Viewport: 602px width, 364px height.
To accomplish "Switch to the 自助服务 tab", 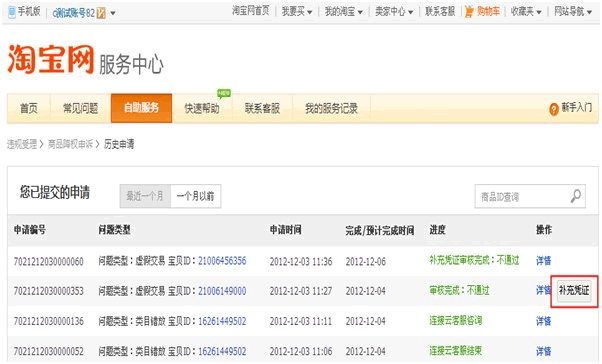I will coord(141,108).
